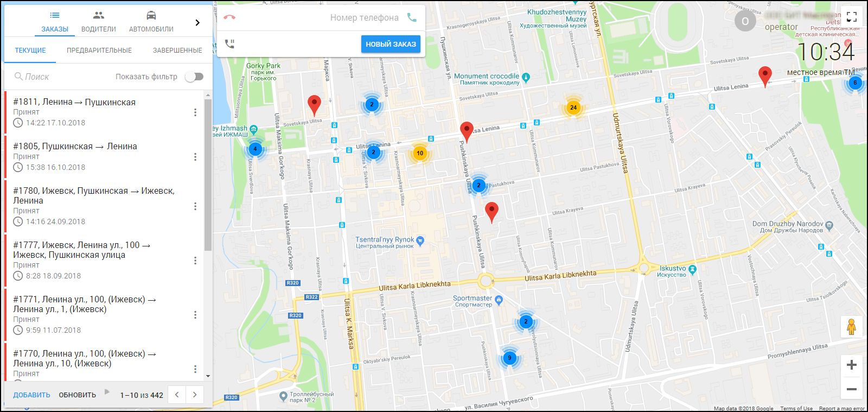868x412 pixels.
Task: Open the Завершенные orders tab
Action: click(x=177, y=50)
